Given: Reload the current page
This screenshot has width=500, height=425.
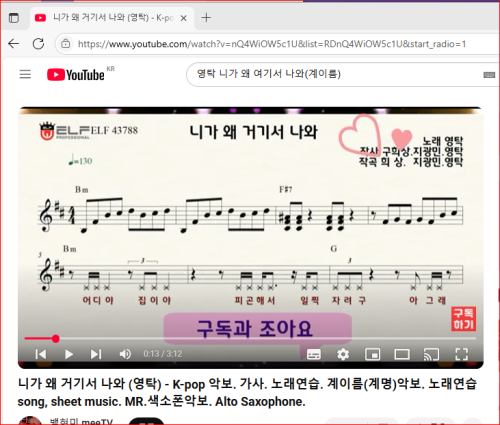Looking at the screenshot, I should coord(38,44).
